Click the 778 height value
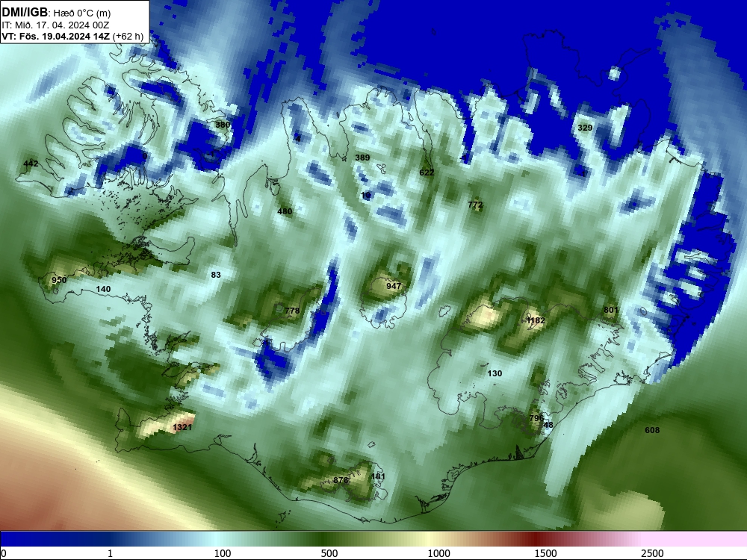747x560 pixels. (292, 311)
